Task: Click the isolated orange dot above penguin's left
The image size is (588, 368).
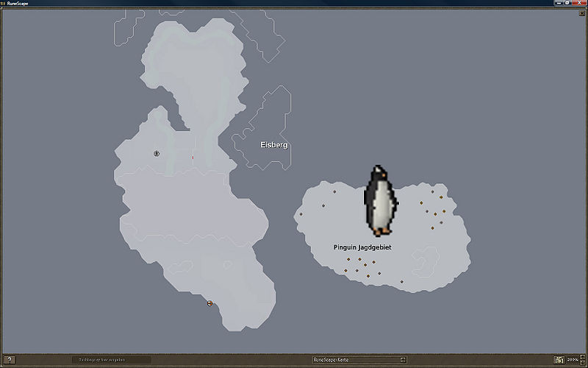Action: pyautogui.click(x=334, y=192)
